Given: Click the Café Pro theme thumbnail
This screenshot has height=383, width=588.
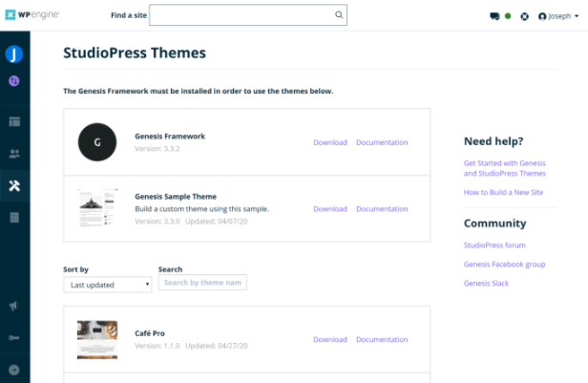Looking at the screenshot, I should pyautogui.click(x=97, y=340).
